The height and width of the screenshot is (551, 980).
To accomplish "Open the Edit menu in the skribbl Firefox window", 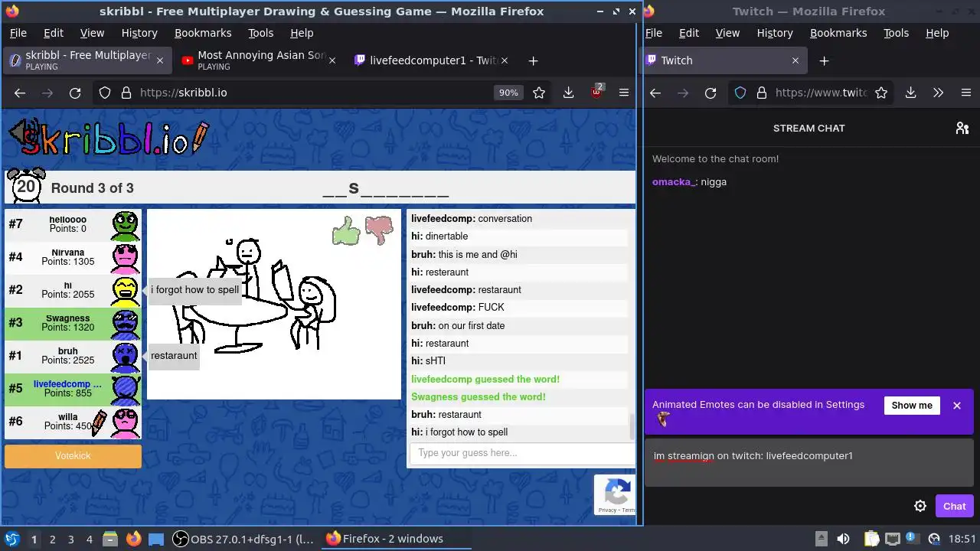I will (54, 33).
